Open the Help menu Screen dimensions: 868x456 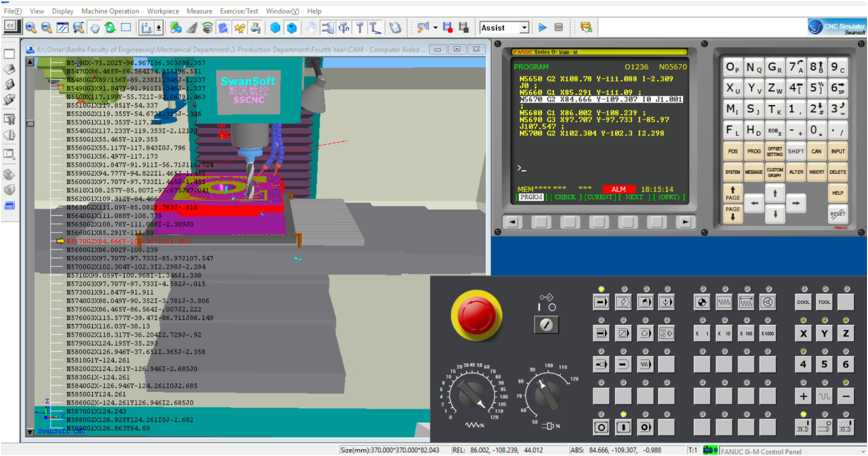tap(314, 11)
